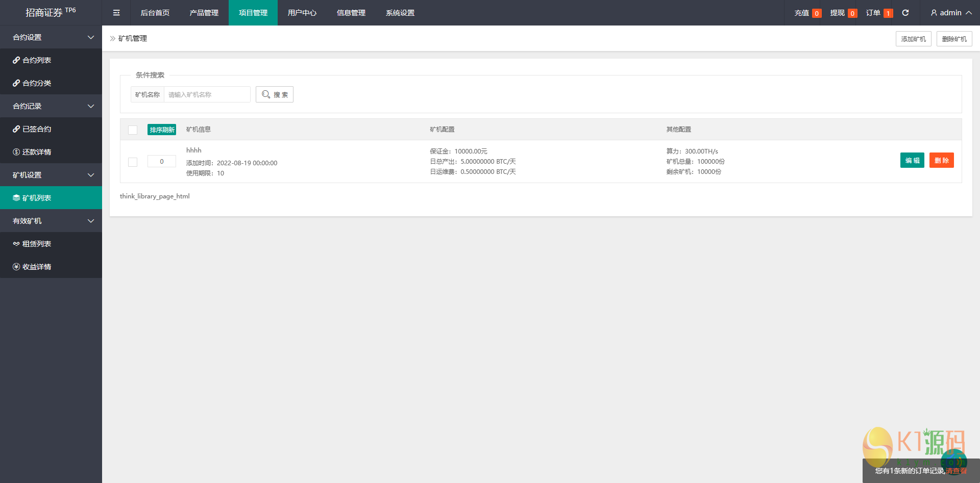The width and height of the screenshot is (980, 483).
Task: Open 收益详情 yen icon item
Action: click(16, 267)
